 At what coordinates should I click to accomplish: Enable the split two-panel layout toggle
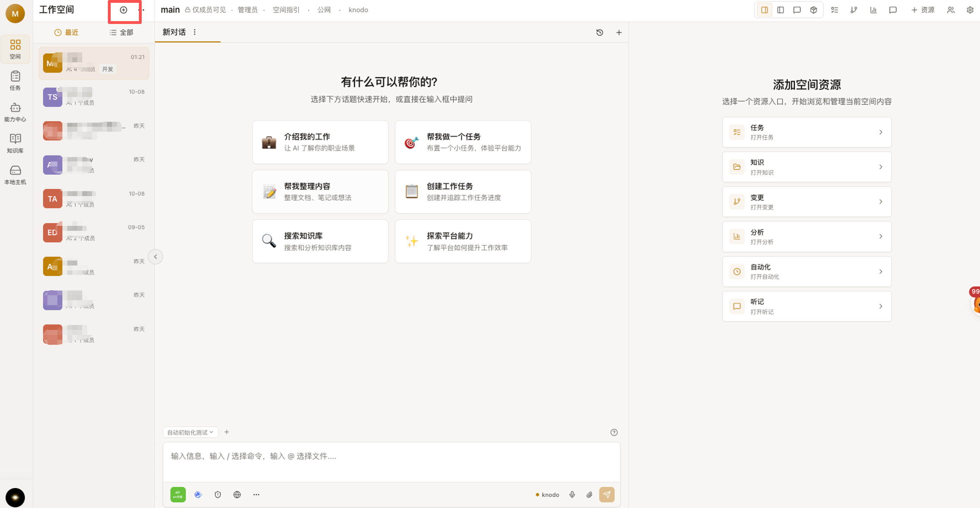click(764, 10)
